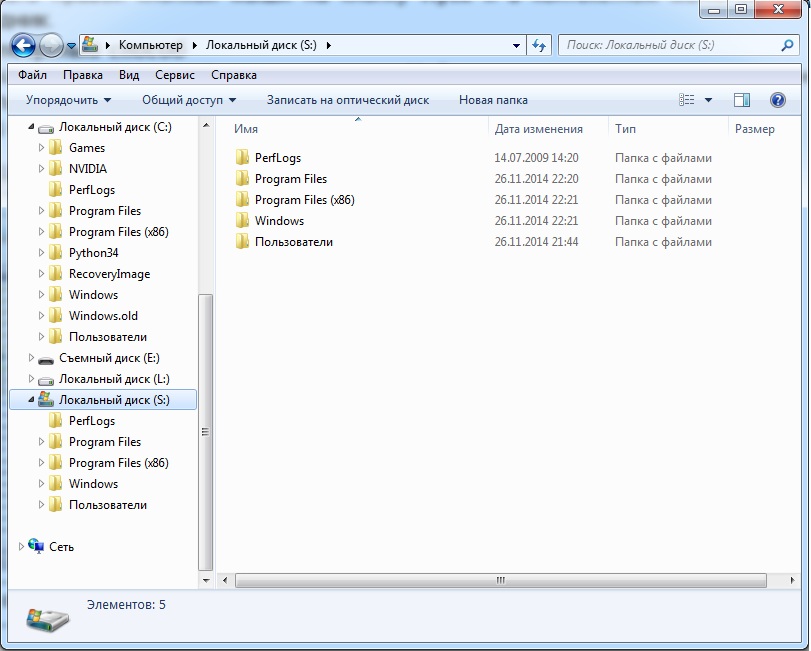Open the Сервис menu
The image size is (811, 651).
coord(175,75)
